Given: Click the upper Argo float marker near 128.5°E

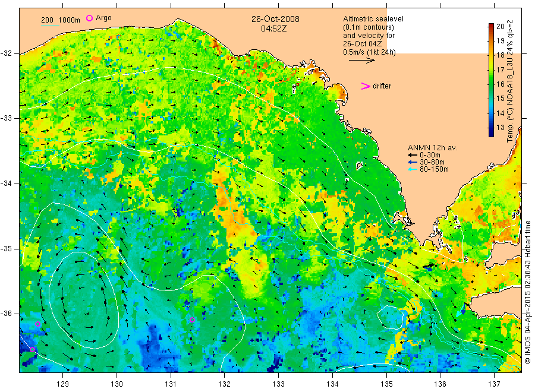Looking at the screenshot, I should pos(38,324).
